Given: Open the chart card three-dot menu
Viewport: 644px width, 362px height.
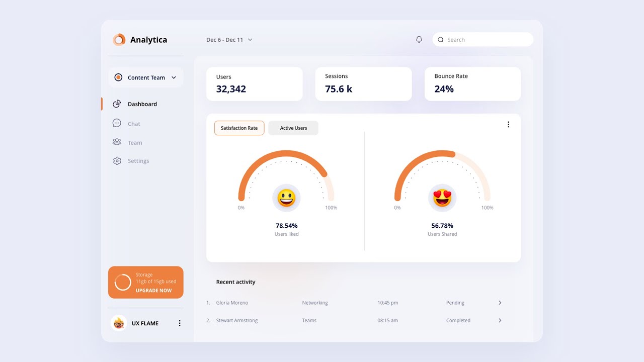Looking at the screenshot, I should pyautogui.click(x=508, y=125).
